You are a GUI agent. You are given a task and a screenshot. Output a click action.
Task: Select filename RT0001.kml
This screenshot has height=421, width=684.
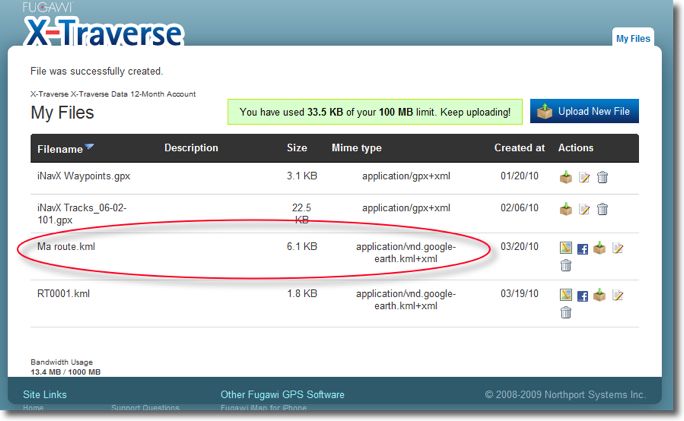click(x=63, y=294)
